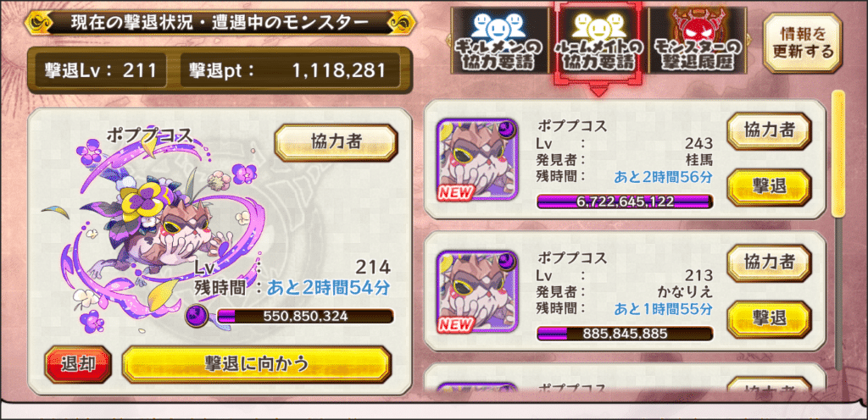This screenshot has height=420, width=868.
Task: Click the yellow 撃退に向かう button
Action: [x=256, y=363]
